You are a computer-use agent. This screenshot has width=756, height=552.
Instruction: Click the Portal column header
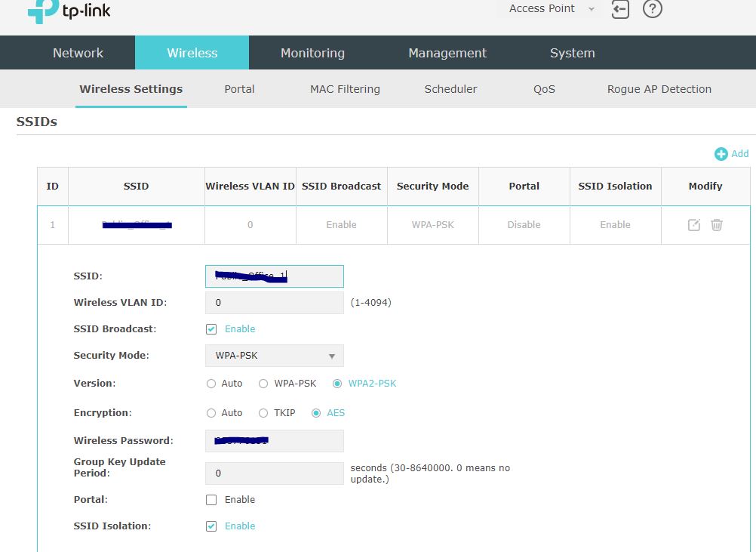(x=524, y=187)
